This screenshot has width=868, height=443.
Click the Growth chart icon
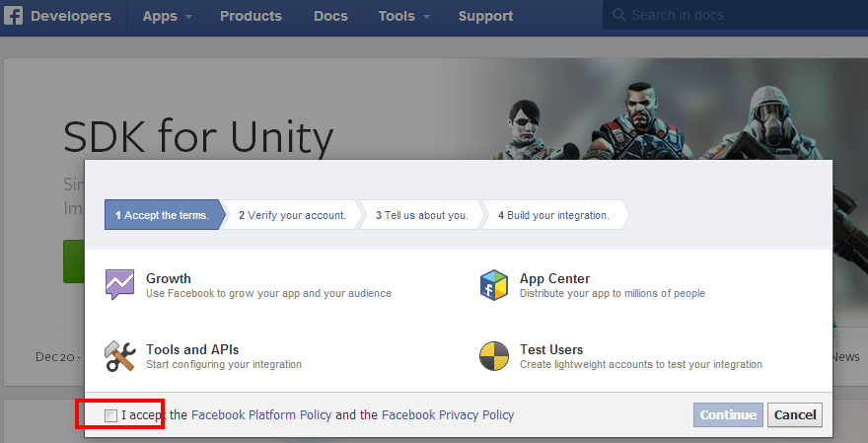pyautogui.click(x=119, y=284)
